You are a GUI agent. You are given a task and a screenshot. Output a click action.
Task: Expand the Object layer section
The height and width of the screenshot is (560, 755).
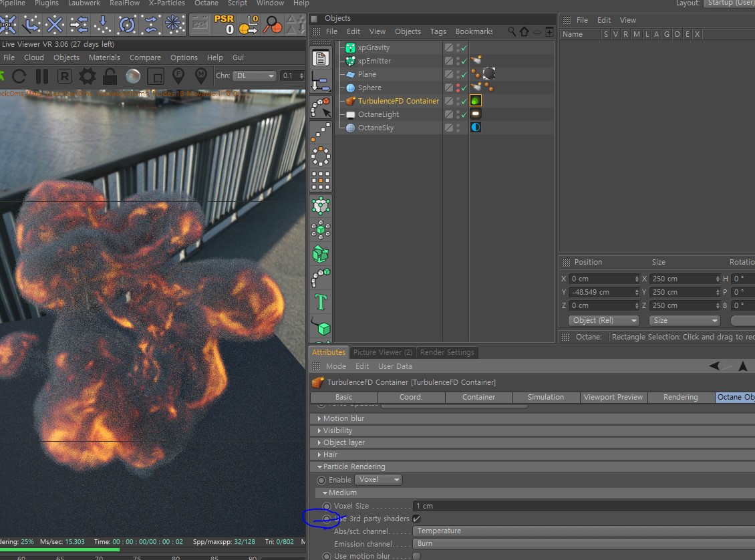[x=343, y=442]
